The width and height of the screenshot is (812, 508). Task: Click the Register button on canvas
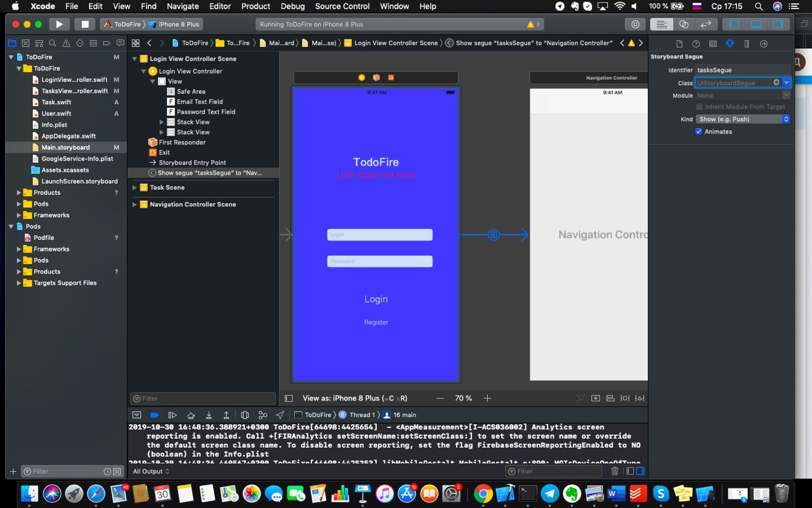click(x=376, y=323)
